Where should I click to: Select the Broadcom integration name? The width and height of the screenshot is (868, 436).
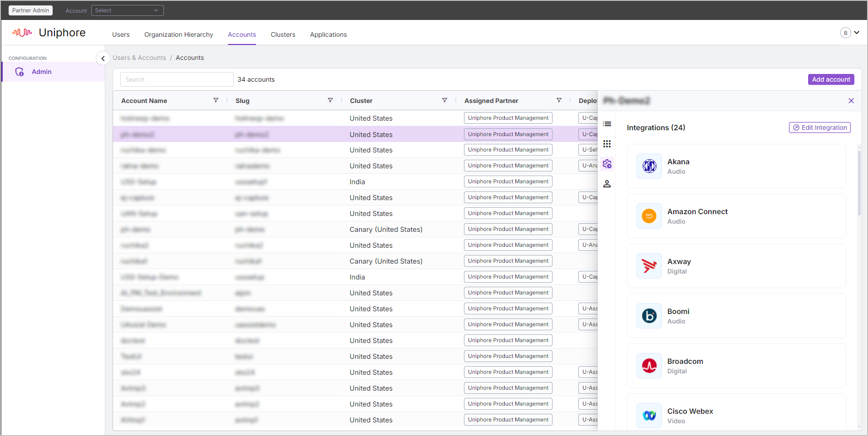pos(685,361)
